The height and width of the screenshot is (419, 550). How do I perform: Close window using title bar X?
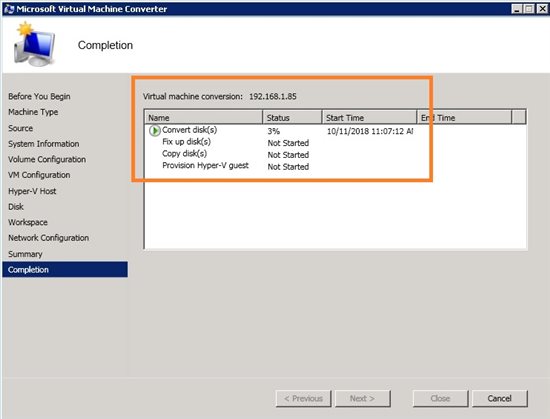[542, 9]
